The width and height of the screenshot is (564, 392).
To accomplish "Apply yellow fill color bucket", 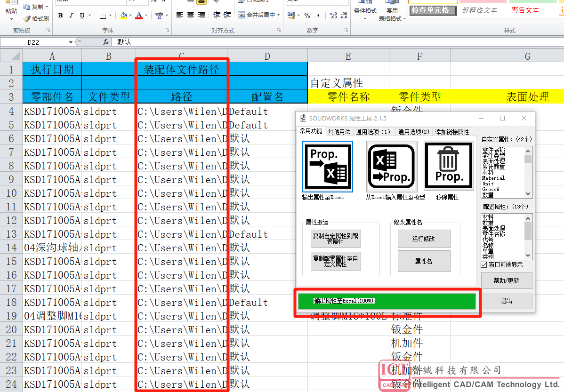I will point(123,16).
